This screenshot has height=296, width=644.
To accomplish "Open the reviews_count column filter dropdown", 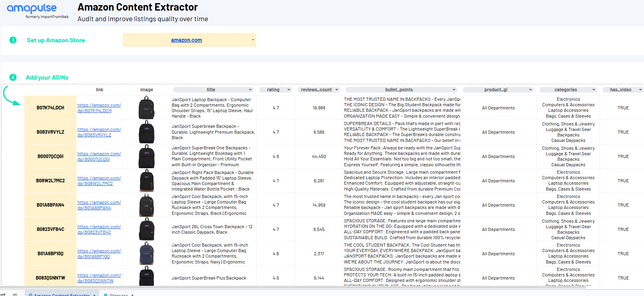I will 337,90.
